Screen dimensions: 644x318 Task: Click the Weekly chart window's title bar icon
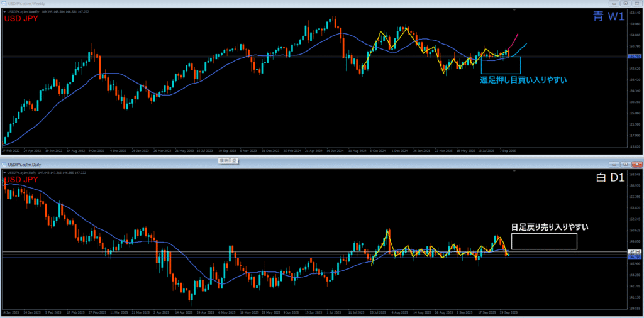point(4,4)
